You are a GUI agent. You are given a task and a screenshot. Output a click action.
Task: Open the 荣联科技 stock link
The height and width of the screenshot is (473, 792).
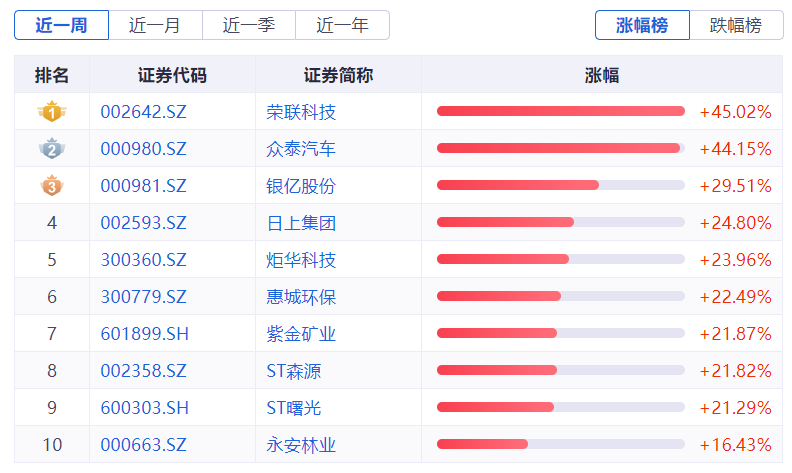(x=301, y=112)
